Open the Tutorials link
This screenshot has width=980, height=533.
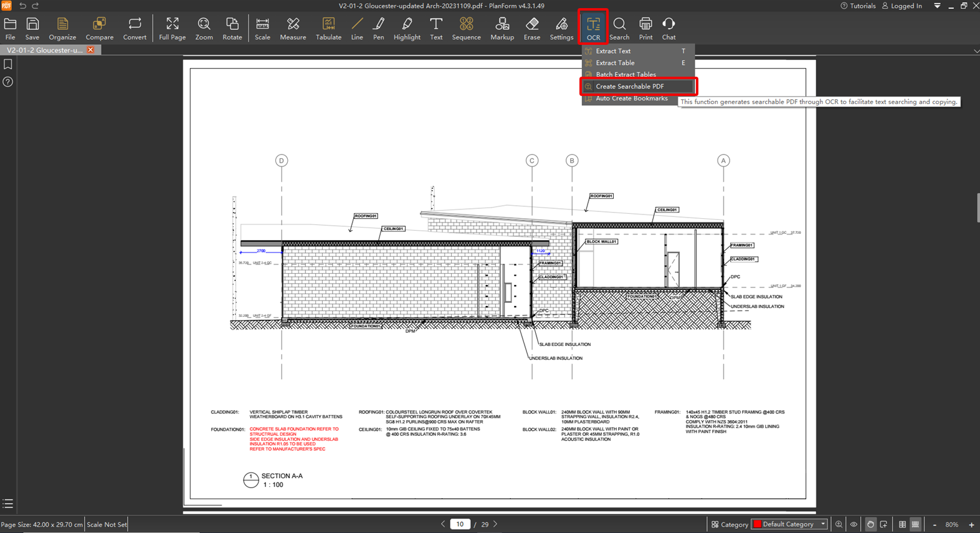point(858,6)
